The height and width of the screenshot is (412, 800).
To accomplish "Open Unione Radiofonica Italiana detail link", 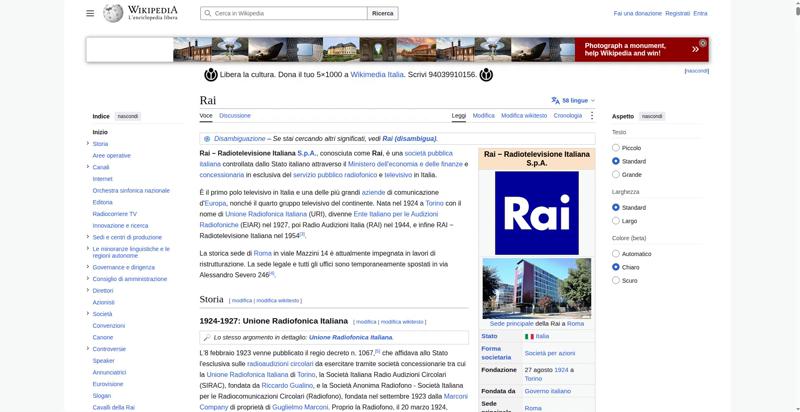I will click(x=351, y=338).
